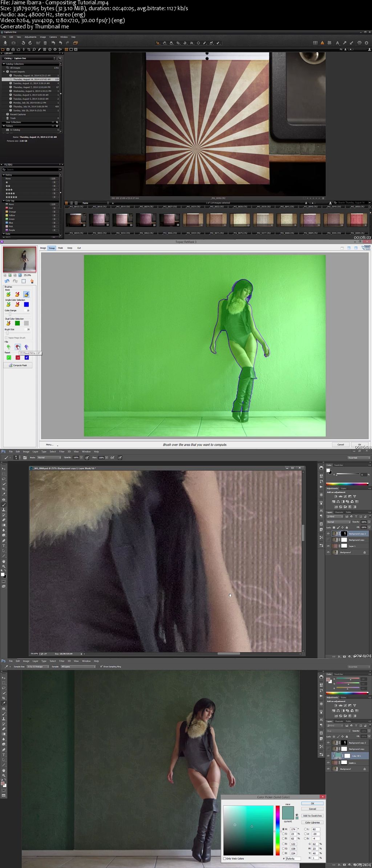Select the hand pan tool in Topaz ReMask
This screenshot has height=868, width=372.
pyautogui.click(x=32, y=281)
